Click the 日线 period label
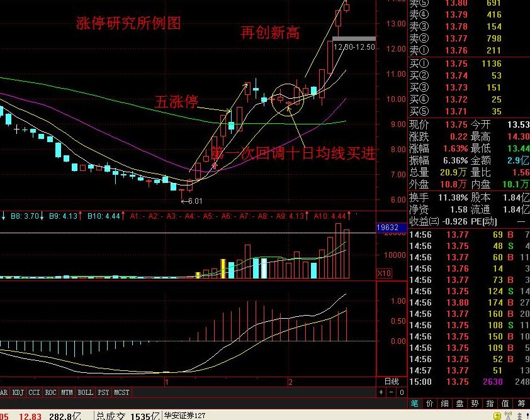The image size is (530, 420). coord(392,382)
